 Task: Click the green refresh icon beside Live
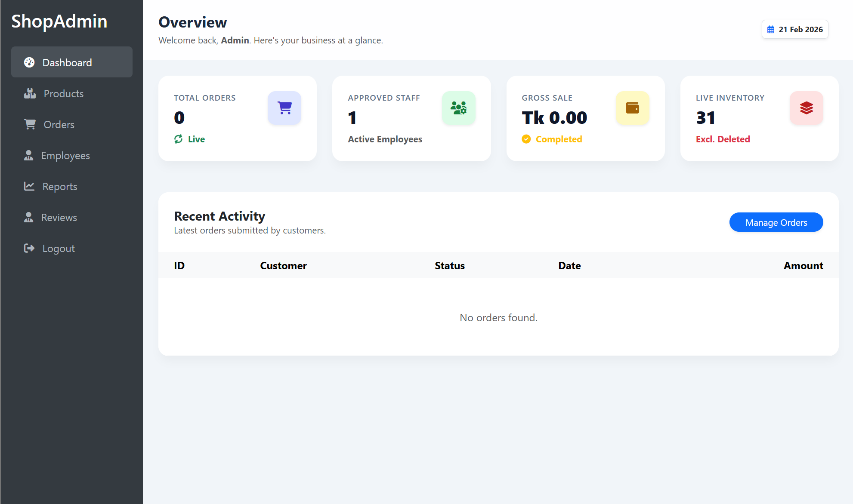click(x=178, y=139)
